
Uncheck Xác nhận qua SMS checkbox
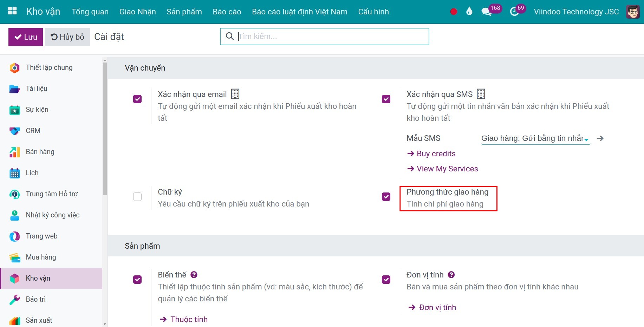click(x=386, y=99)
